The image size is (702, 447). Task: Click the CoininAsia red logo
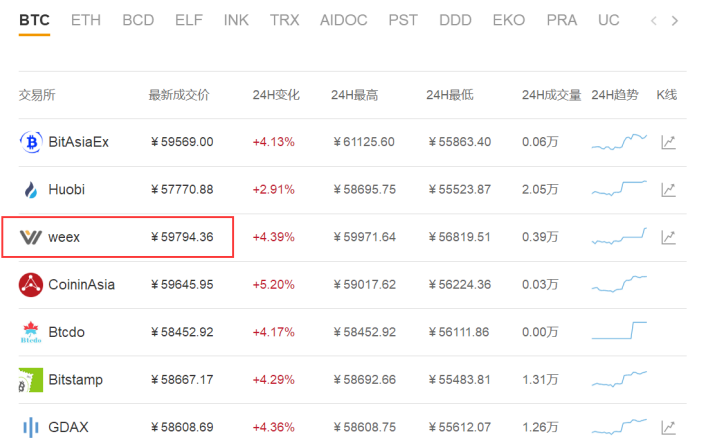coord(31,285)
